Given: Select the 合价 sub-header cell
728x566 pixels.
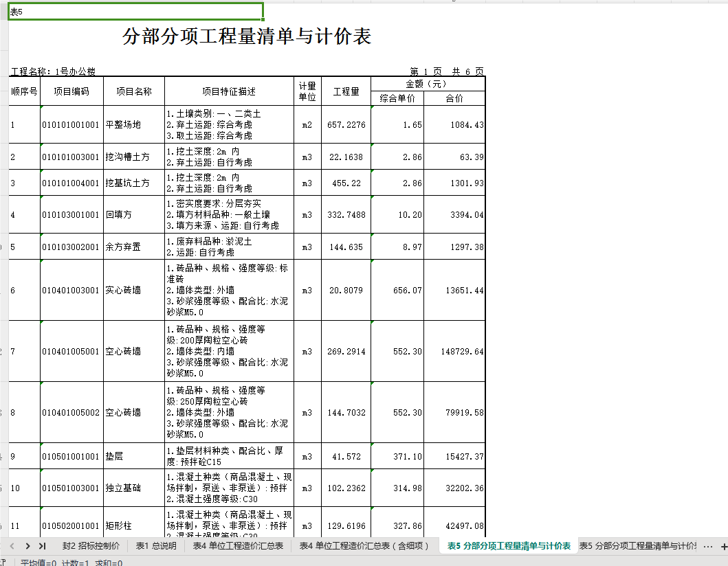Looking at the screenshot, I should click(454, 98).
